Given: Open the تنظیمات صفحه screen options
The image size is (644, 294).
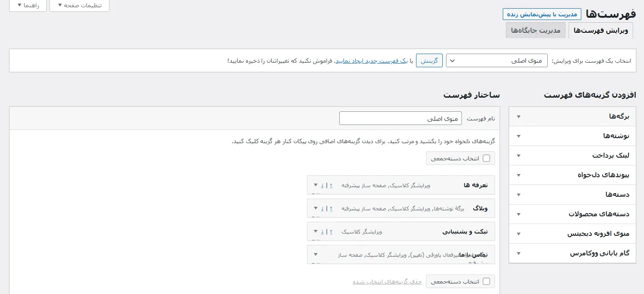Looking at the screenshot, I should pos(79,5).
